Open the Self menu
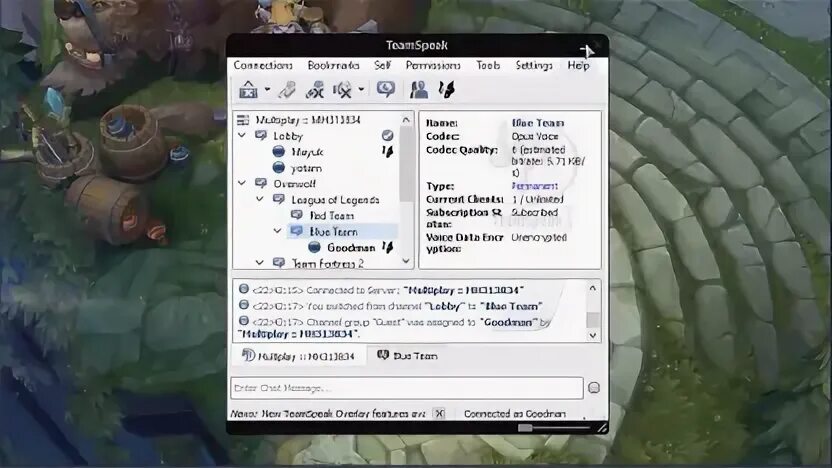The width and height of the screenshot is (832, 468). pos(382,65)
